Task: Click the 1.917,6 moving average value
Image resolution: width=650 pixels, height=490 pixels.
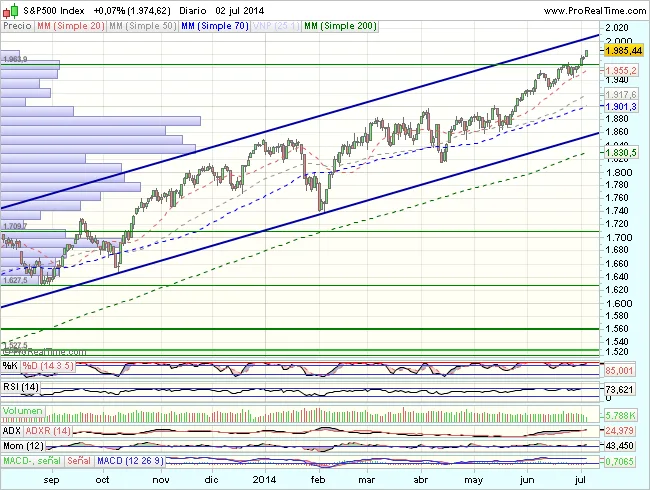Action: pos(621,95)
